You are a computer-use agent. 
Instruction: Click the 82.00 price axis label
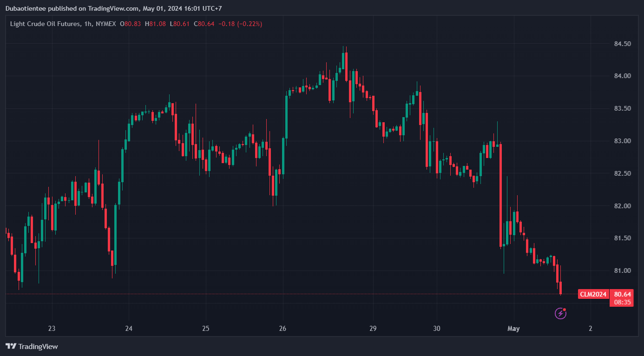tap(622, 206)
